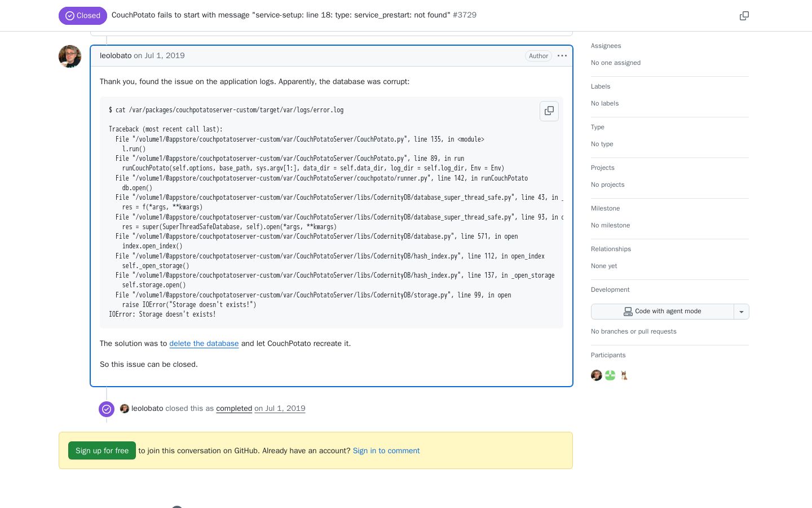Image resolution: width=812 pixels, height=508 pixels.
Task: Click leolobato's large avatar beside comment
Action: coord(70,56)
